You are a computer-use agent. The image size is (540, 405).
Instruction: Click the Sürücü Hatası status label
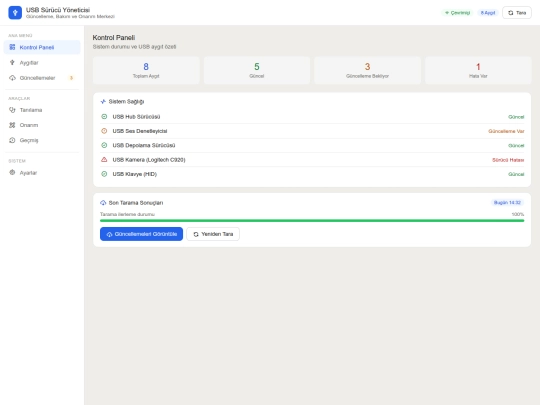click(x=508, y=160)
